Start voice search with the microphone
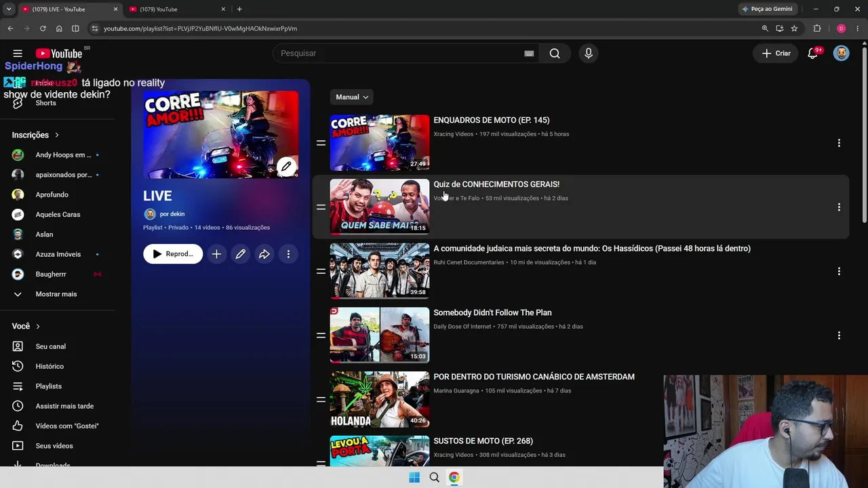Viewport: 868px width, 488px height. click(589, 54)
